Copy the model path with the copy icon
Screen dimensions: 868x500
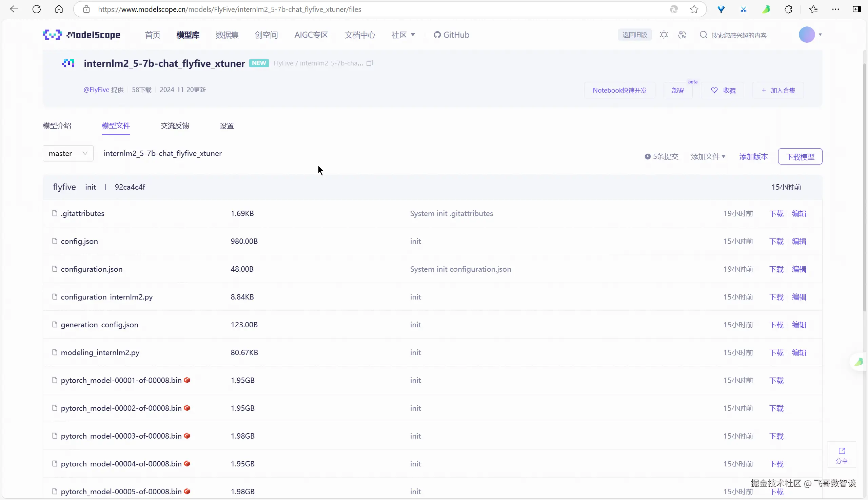coord(370,63)
